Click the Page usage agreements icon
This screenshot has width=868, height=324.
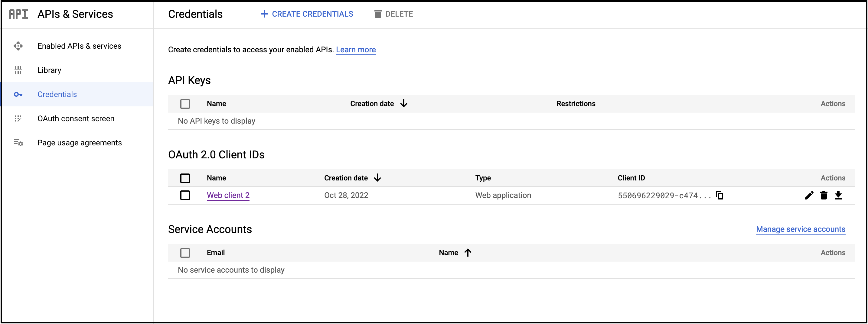pyautogui.click(x=18, y=143)
